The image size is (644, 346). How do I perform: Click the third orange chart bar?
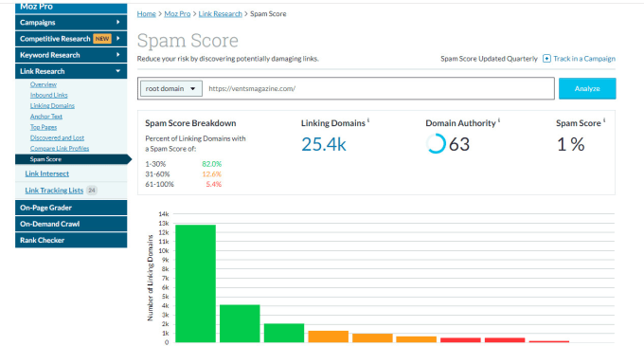tap(417, 339)
